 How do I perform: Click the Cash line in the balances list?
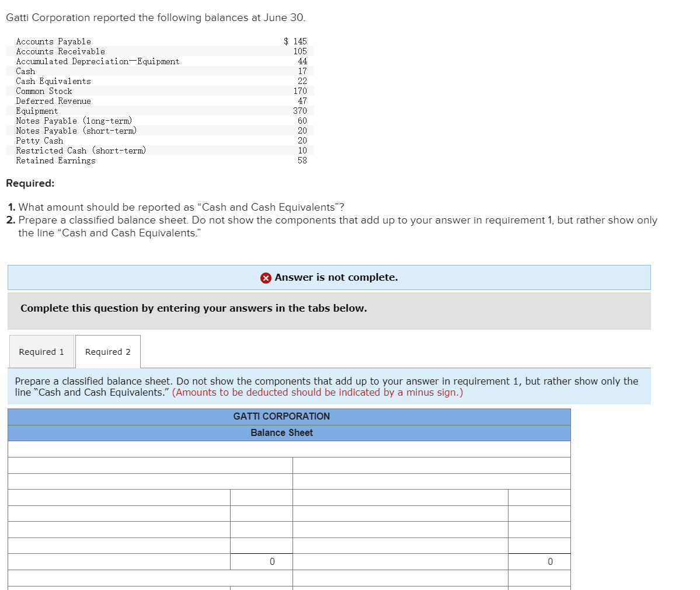pos(25,71)
